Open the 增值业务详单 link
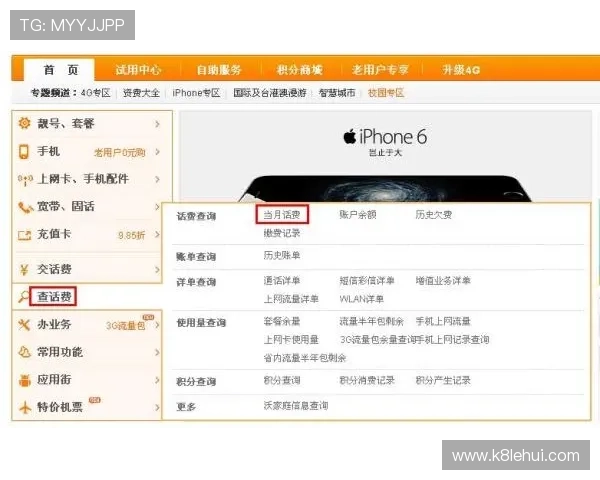Screen dimensions: 600x480 pyautogui.click(x=443, y=281)
